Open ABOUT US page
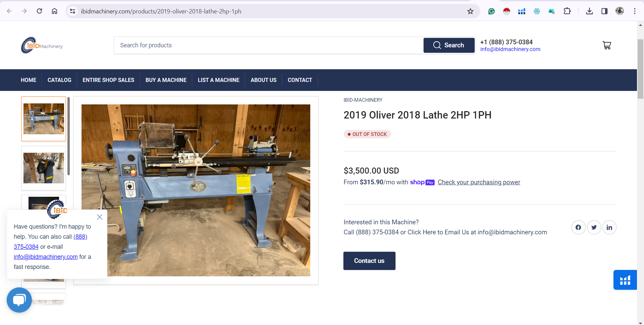644x325 pixels. coord(264,80)
